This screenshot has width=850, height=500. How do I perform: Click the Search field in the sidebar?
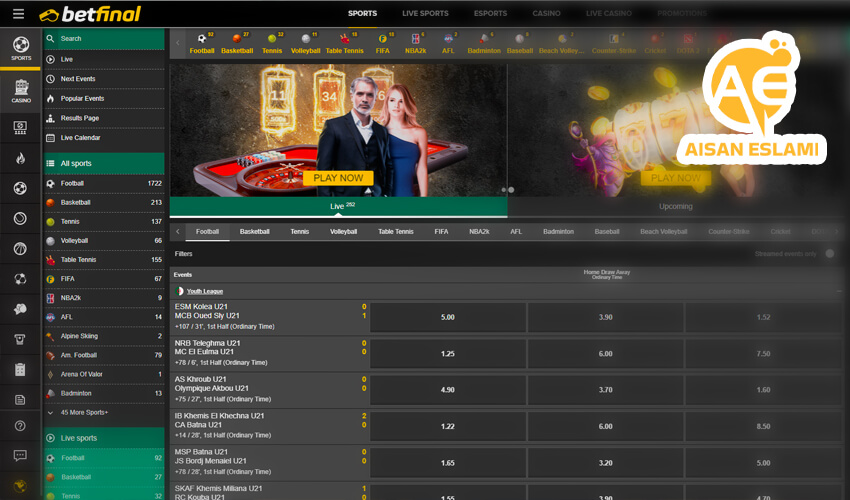105,39
